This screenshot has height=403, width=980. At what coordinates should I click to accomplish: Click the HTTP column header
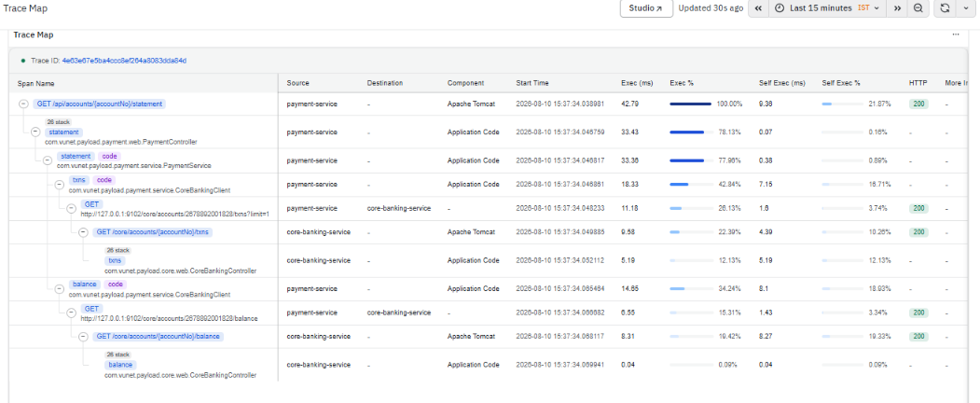[x=918, y=83]
